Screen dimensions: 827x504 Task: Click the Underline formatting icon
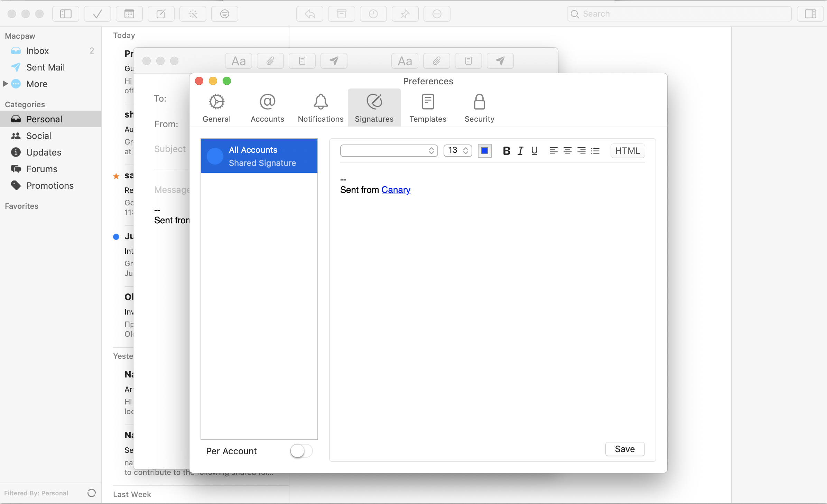click(x=533, y=150)
